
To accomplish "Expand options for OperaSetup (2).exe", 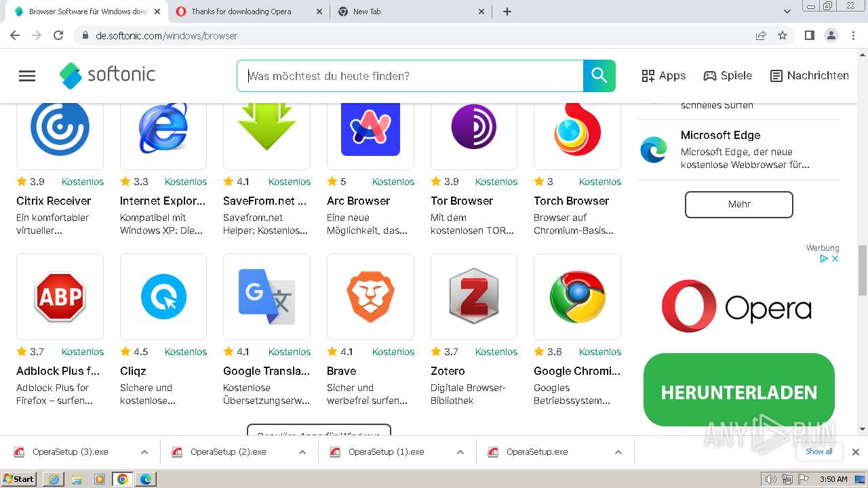I will click(x=302, y=452).
